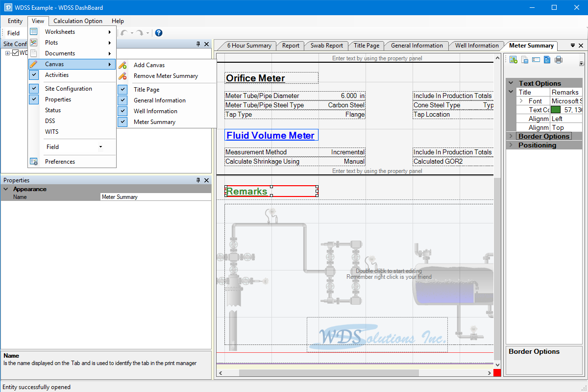The height and width of the screenshot is (392, 588).
Task: Expand the WD tree node
Action: [8, 53]
